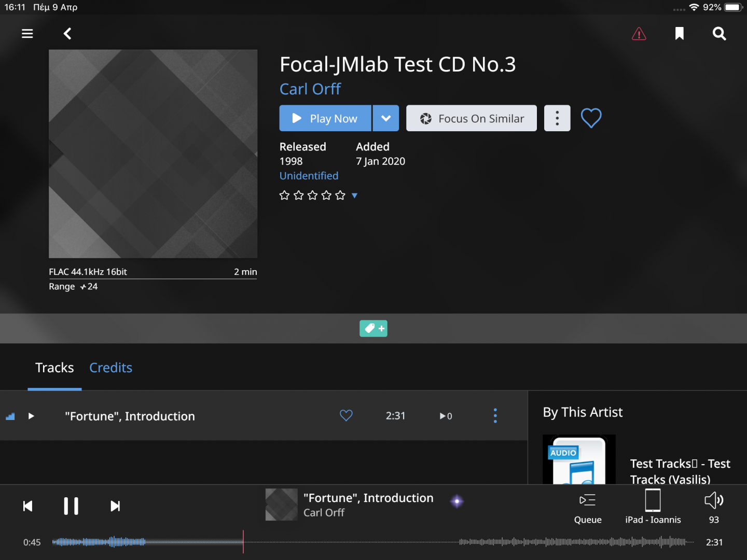Tap the battery indicator in status bar
This screenshot has width=747, height=560.
pos(734,7)
